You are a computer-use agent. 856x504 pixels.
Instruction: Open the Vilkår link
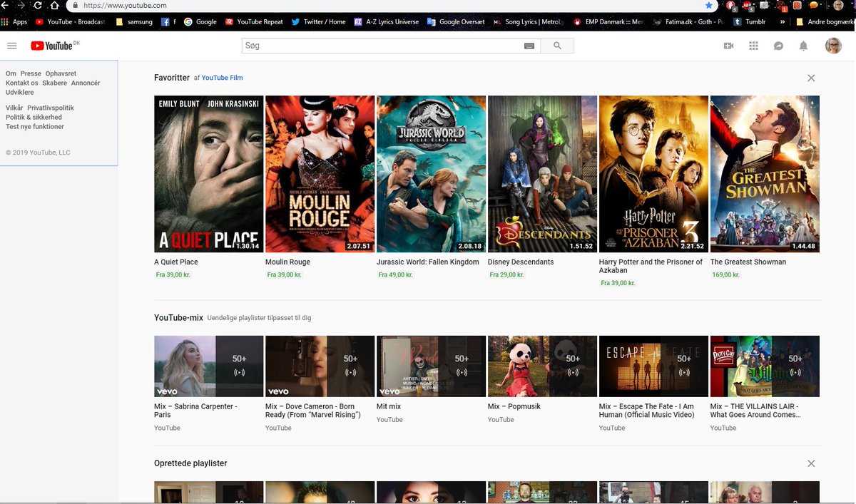pyautogui.click(x=14, y=108)
